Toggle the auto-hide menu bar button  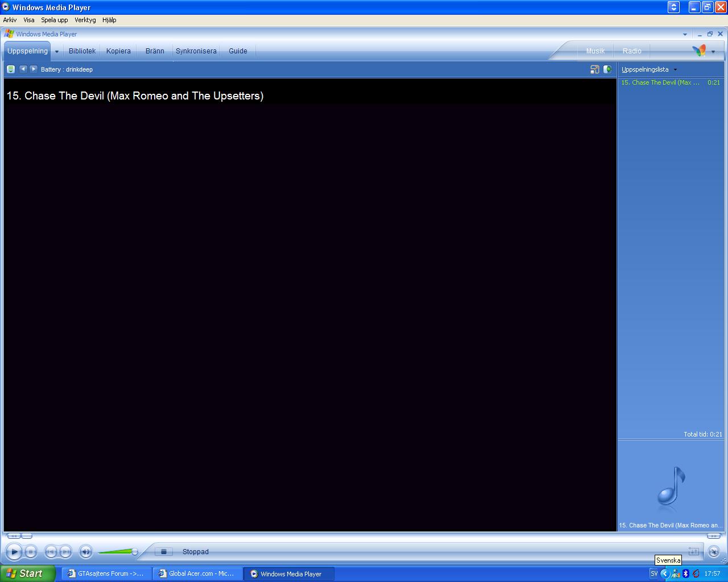tap(673, 7)
